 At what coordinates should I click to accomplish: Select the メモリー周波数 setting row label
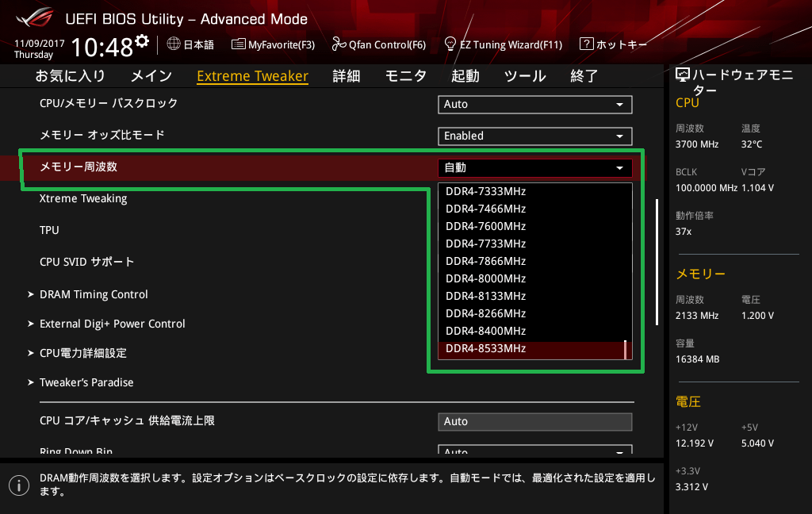pos(79,167)
